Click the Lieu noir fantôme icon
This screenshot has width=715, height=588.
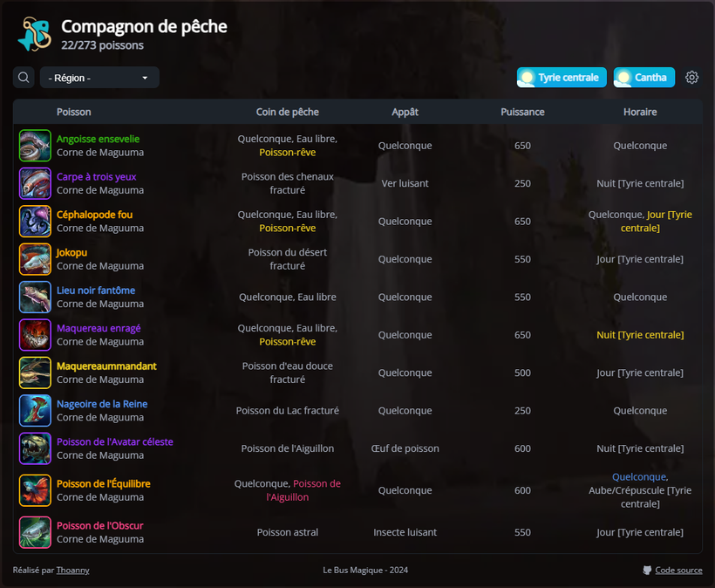pos(35,297)
